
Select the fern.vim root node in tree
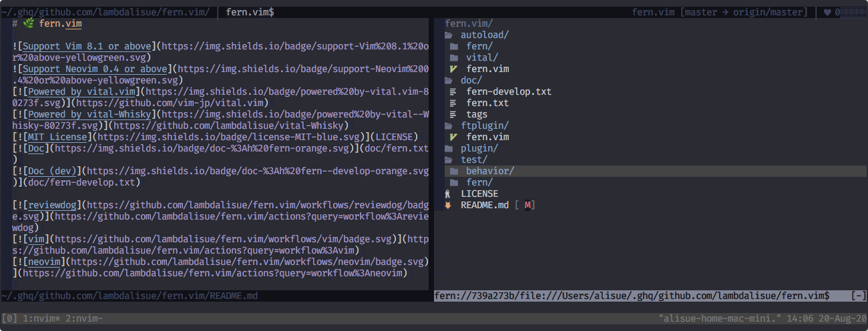click(469, 23)
